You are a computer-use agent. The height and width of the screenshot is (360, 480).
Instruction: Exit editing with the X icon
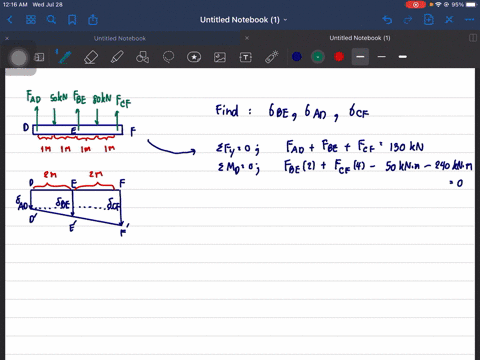click(449, 20)
